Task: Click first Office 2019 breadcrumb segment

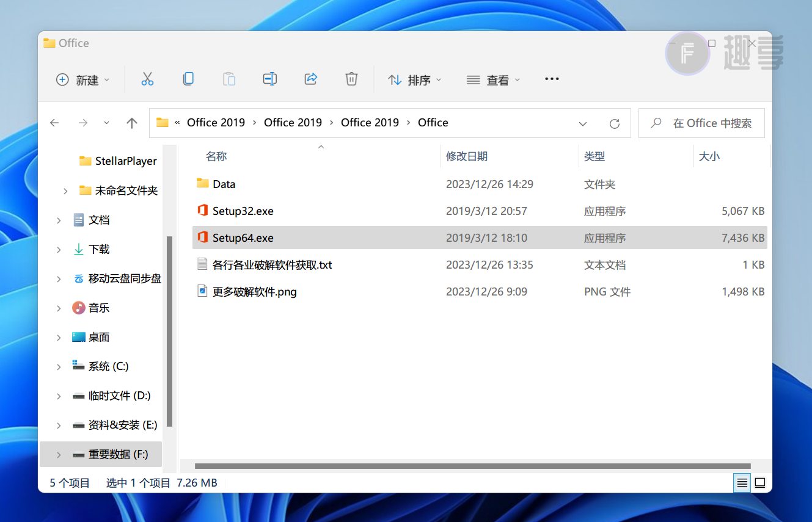Action: click(x=216, y=122)
